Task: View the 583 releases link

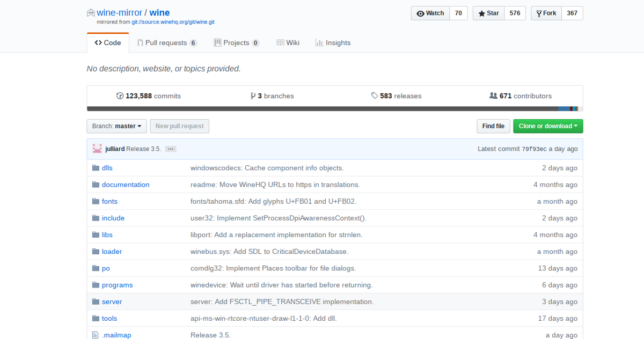Action: [x=396, y=96]
